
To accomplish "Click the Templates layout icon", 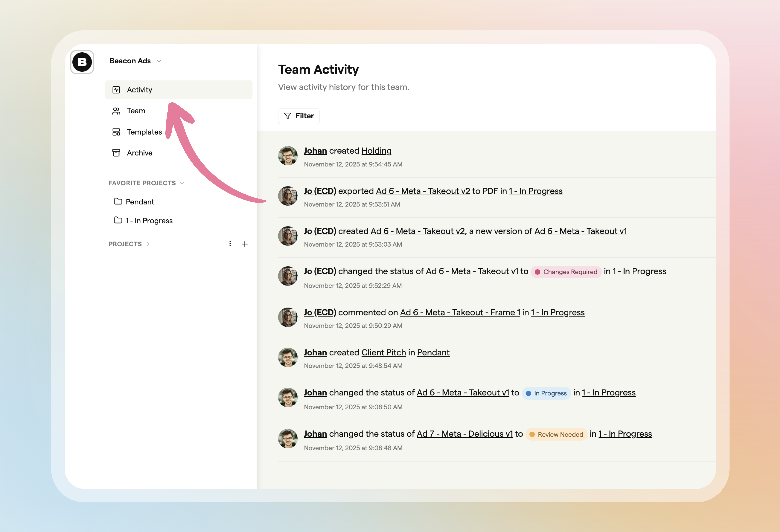I will [116, 132].
